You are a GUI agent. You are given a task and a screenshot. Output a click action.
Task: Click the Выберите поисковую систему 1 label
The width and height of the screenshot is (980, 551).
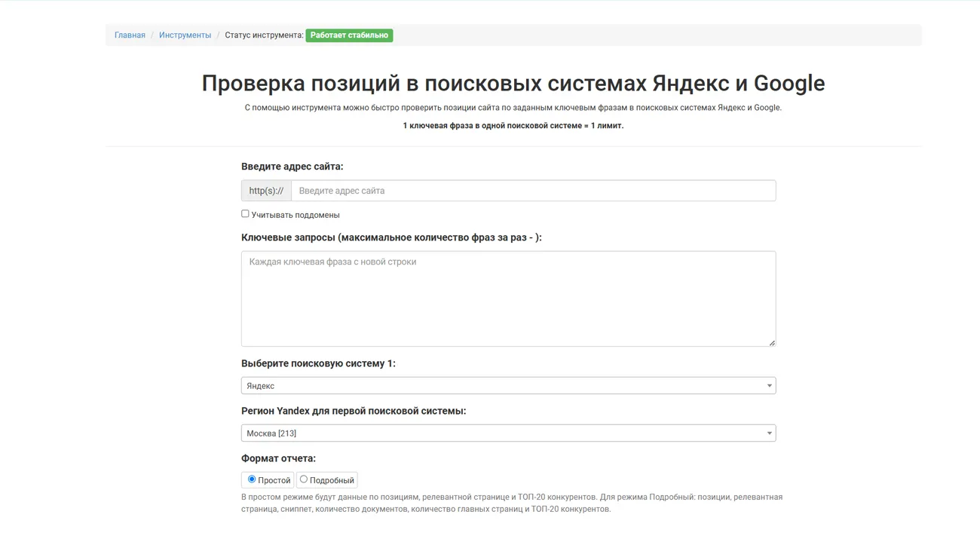318,363
